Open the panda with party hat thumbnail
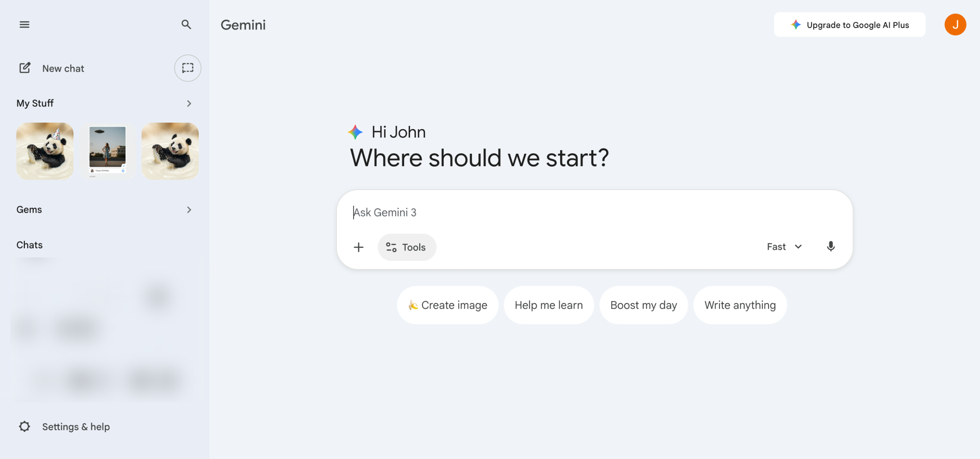The height and width of the screenshot is (459, 980). pyautogui.click(x=45, y=151)
